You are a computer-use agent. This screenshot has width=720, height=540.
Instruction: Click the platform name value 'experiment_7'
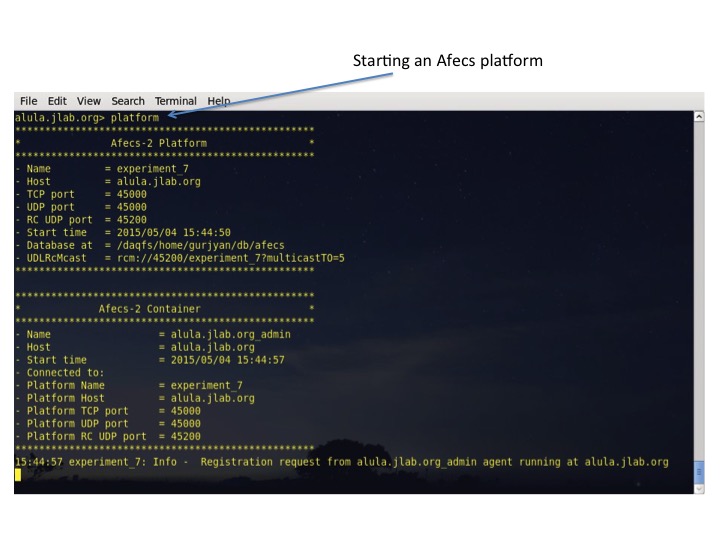tap(152, 169)
